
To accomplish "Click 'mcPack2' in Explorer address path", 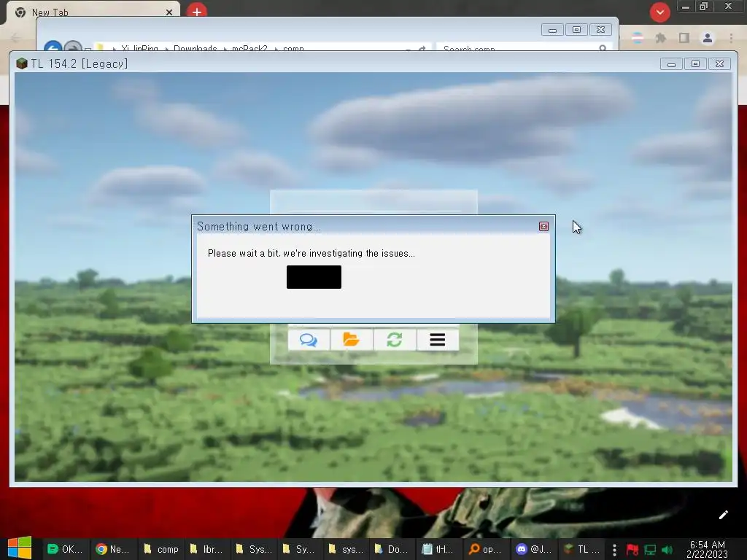I will [249, 48].
